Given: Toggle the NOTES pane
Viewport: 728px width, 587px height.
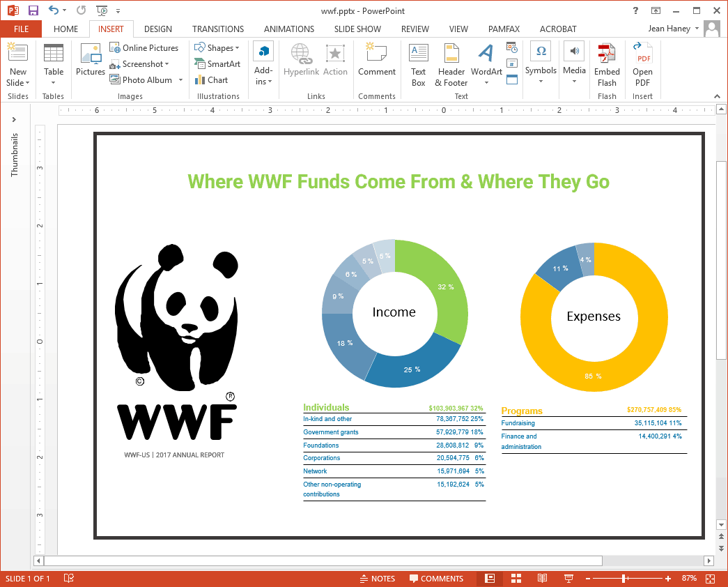Looking at the screenshot, I should (x=377, y=579).
